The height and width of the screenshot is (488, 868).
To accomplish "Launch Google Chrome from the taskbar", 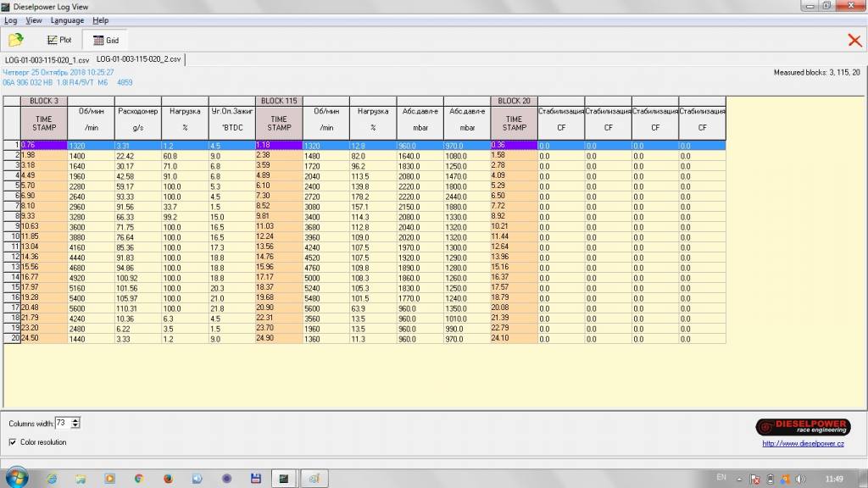I will pyautogui.click(x=138, y=478).
